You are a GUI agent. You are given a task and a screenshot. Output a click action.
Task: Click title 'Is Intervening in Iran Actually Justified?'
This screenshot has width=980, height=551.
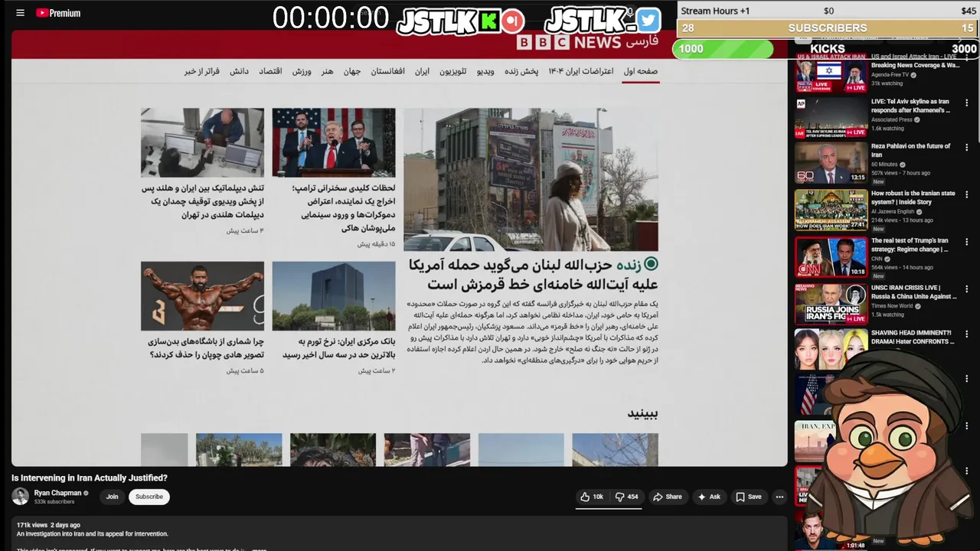90,478
